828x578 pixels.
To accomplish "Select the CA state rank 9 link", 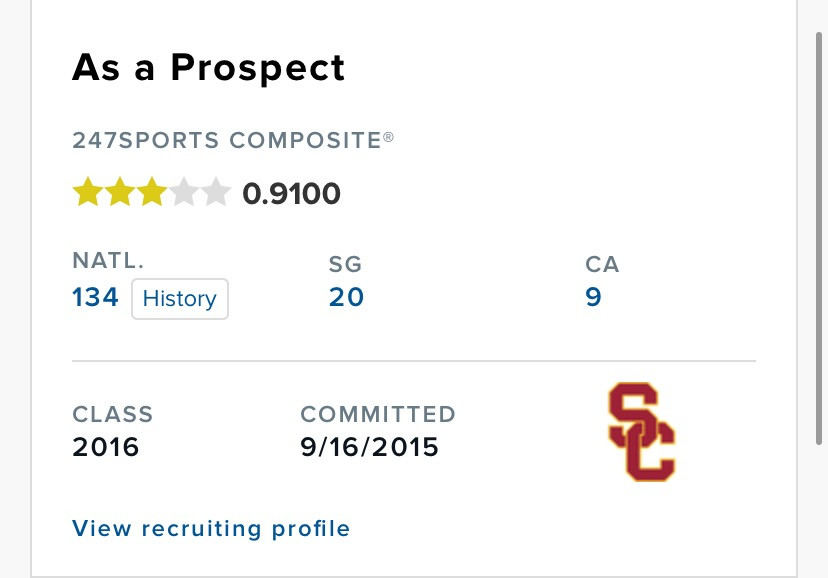I will tap(593, 297).
